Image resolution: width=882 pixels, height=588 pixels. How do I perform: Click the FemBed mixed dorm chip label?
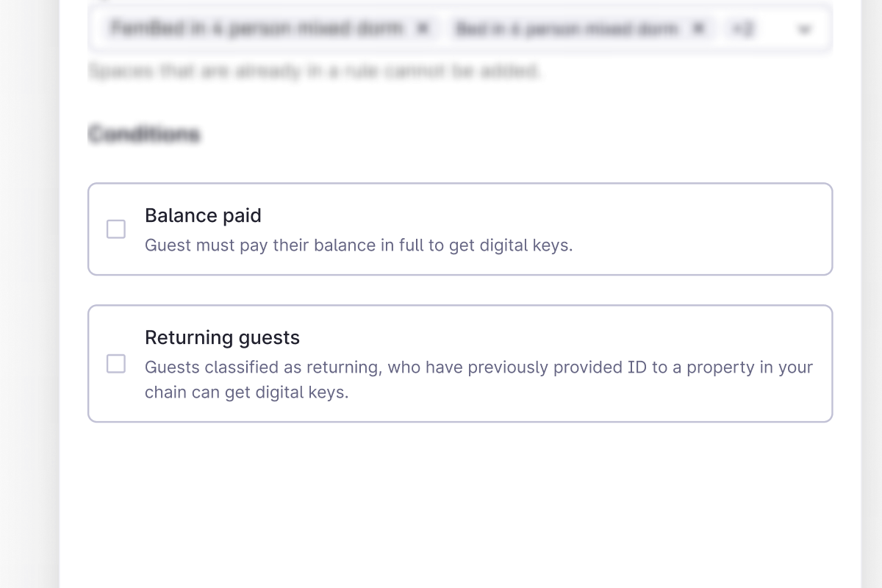tap(257, 29)
